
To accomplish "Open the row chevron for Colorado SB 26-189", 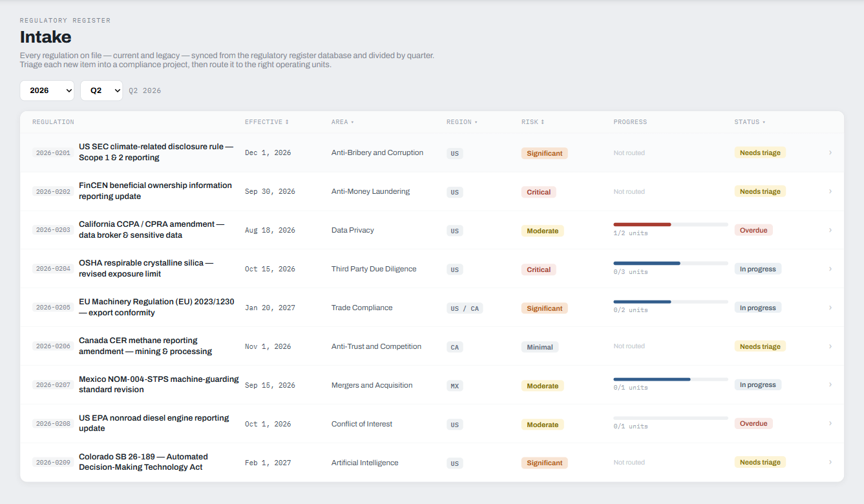I will (x=830, y=462).
